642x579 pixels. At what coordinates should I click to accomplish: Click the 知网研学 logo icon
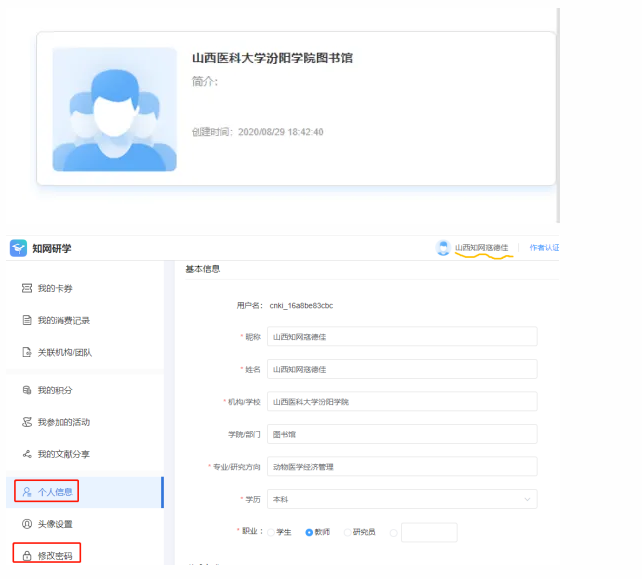pyautogui.click(x=19, y=248)
